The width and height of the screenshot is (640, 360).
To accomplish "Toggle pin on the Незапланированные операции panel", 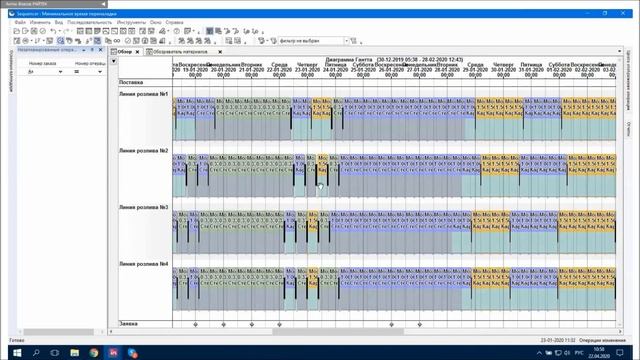I will [x=92, y=50].
